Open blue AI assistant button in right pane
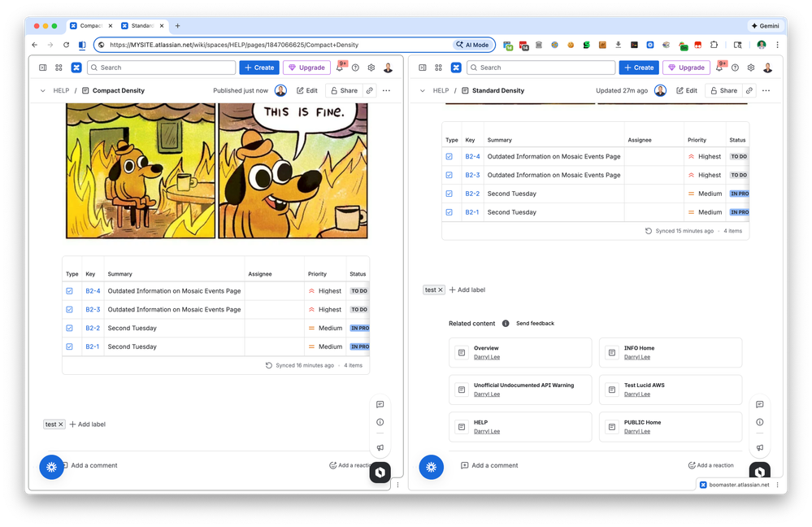This screenshot has height=527, width=812. (431, 467)
